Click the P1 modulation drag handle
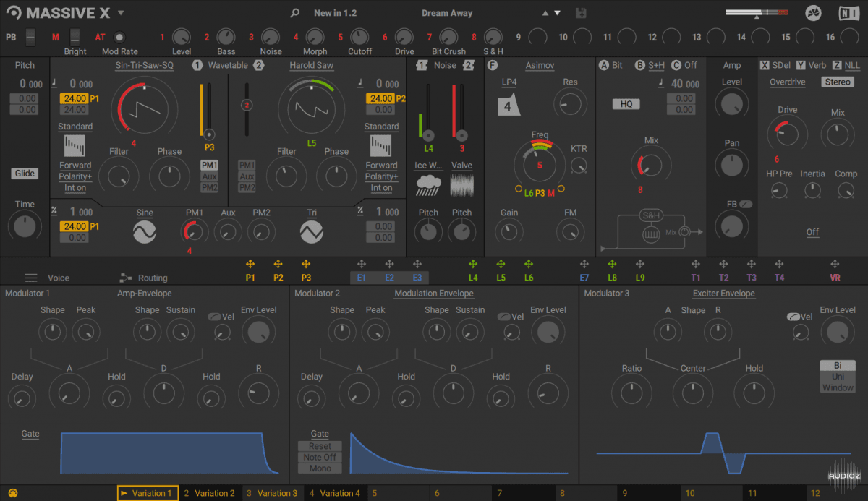The width and height of the screenshot is (868, 501). 250,265
